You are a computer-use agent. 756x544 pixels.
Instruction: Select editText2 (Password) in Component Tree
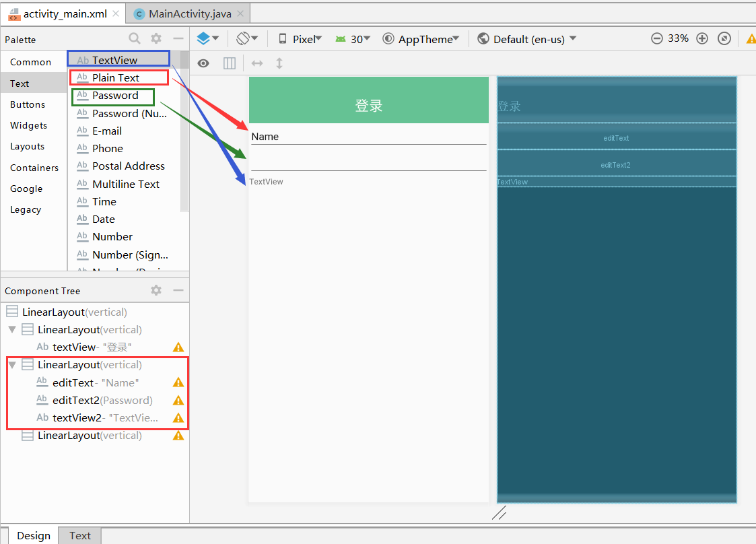95,401
